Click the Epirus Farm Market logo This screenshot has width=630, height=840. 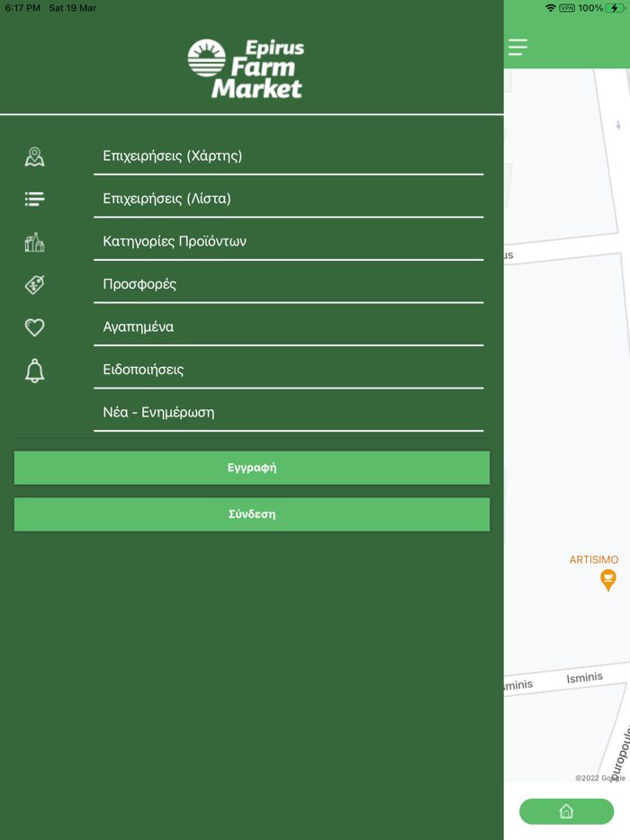(246, 68)
